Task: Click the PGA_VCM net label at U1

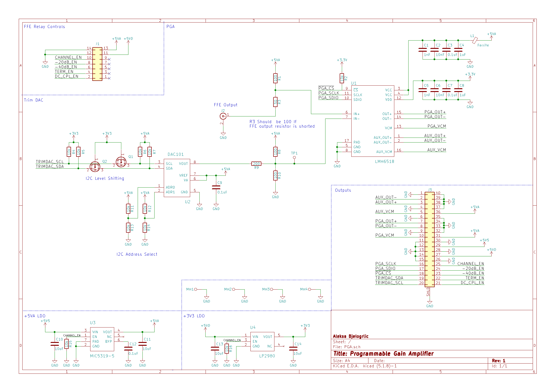Action: [437, 126]
